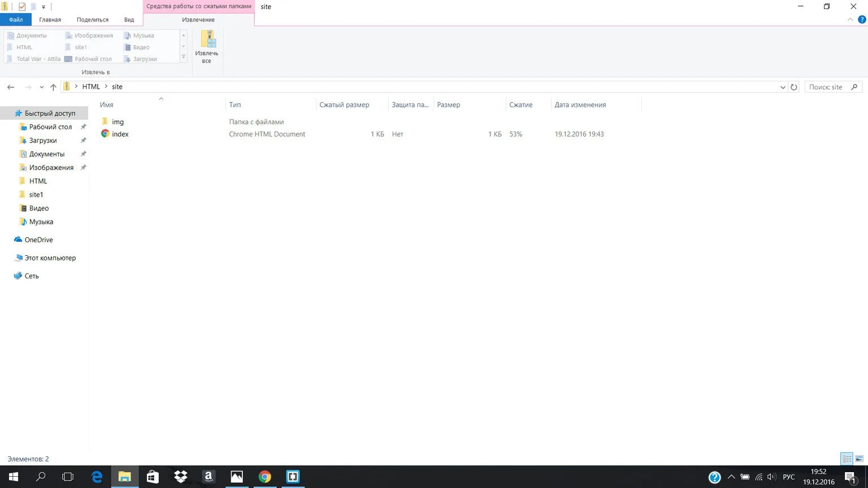Open the taskbar clock and date
This screenshot has width=868, height=488.
pyautogui.click(x=818, y=477)
